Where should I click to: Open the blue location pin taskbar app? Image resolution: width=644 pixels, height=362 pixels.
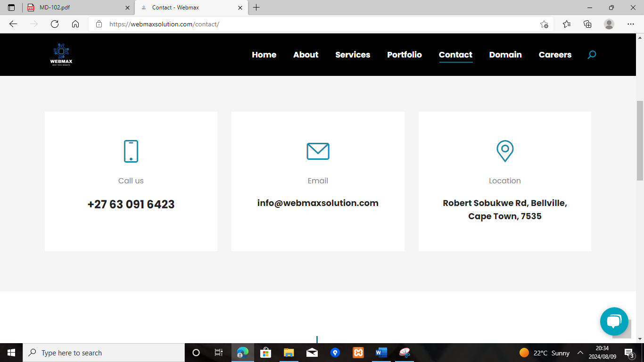[x=335, y=353]
